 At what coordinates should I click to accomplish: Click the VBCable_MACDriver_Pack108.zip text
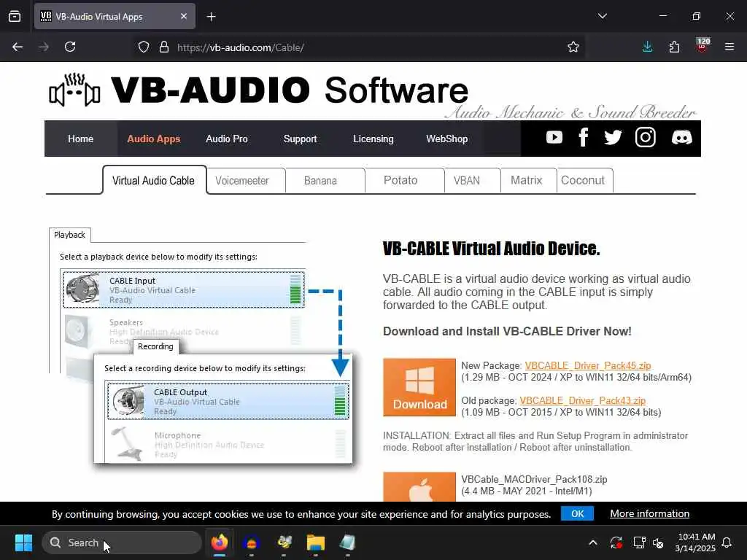[x=534, y=479]
